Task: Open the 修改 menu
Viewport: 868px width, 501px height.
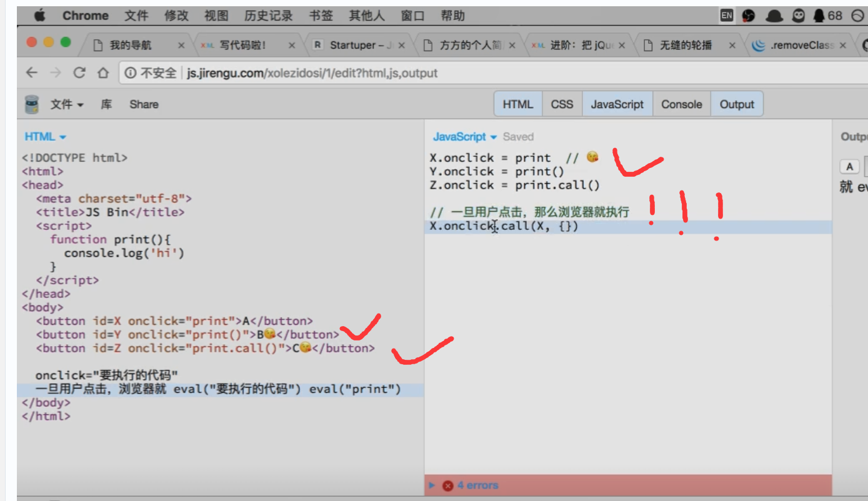Action: (176, 16)
